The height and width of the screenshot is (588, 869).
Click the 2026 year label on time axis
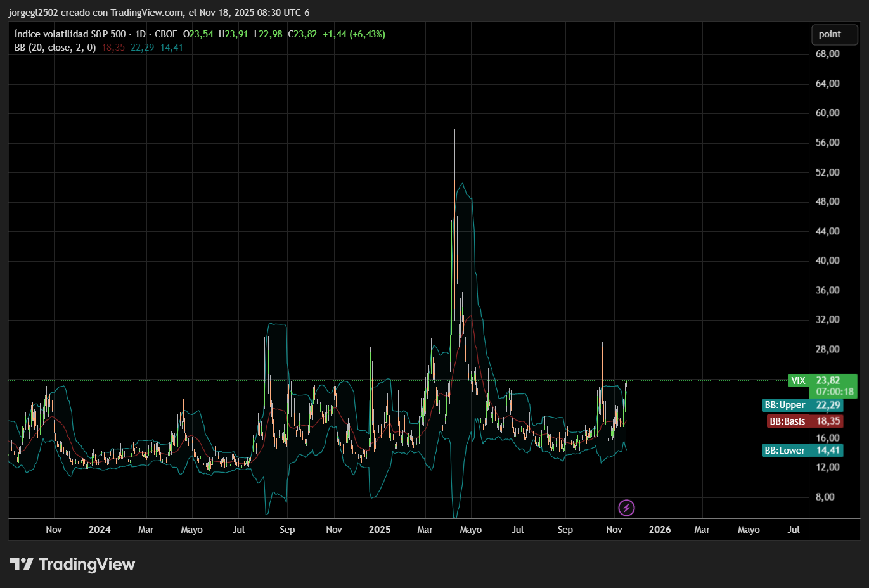[x=660, y=530]
